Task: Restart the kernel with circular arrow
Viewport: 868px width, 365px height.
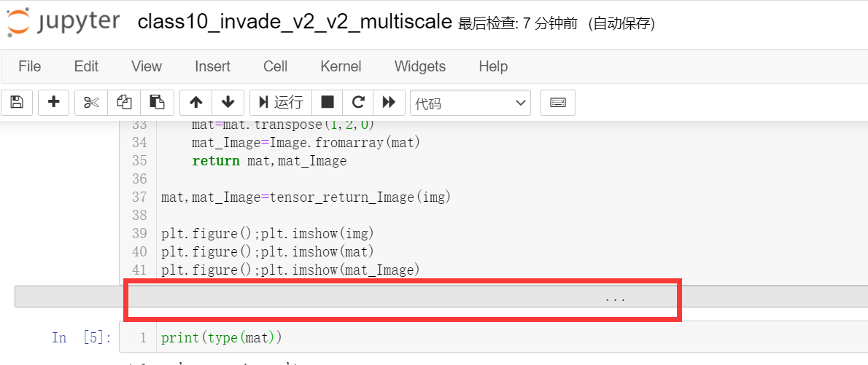Action: (357, 103)
